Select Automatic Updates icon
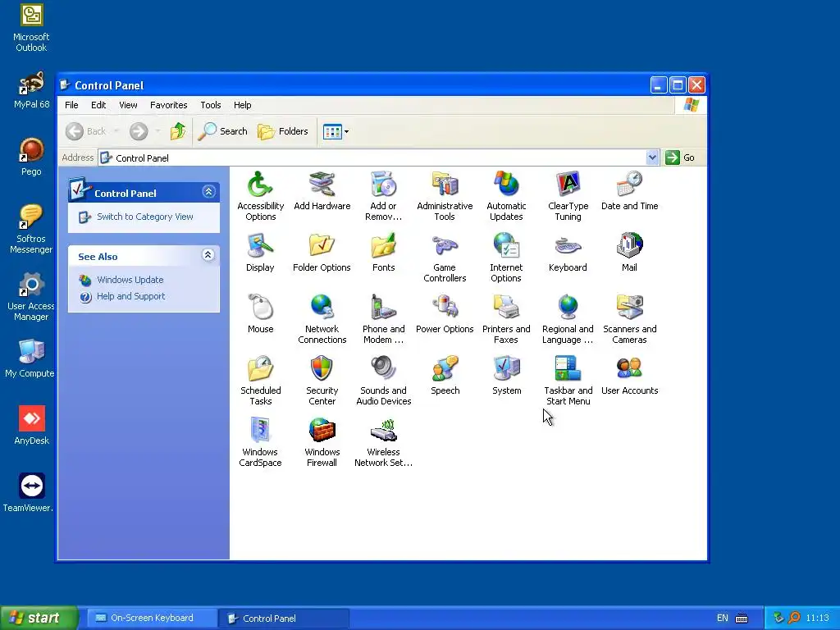 pos(506,195)
